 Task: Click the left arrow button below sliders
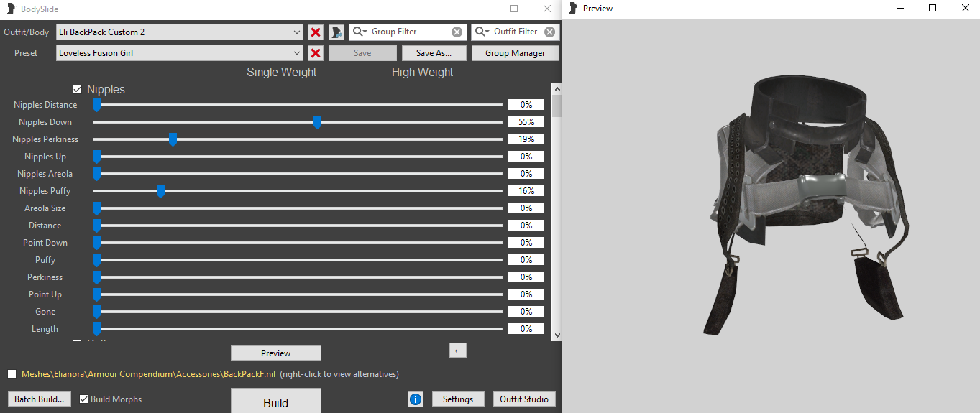click(x=458, y=350)
